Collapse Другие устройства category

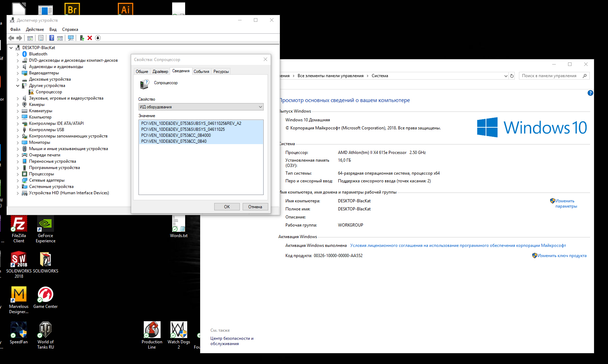(18, 86)
